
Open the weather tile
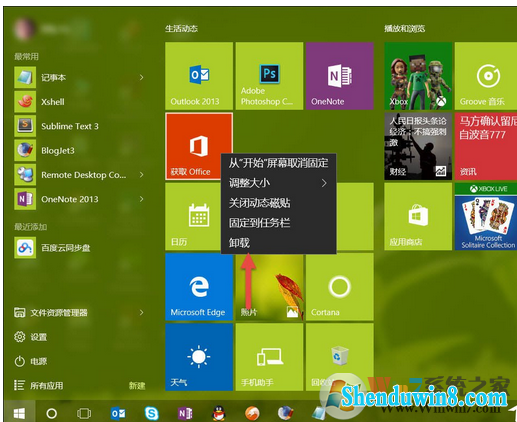click(199, 357)
